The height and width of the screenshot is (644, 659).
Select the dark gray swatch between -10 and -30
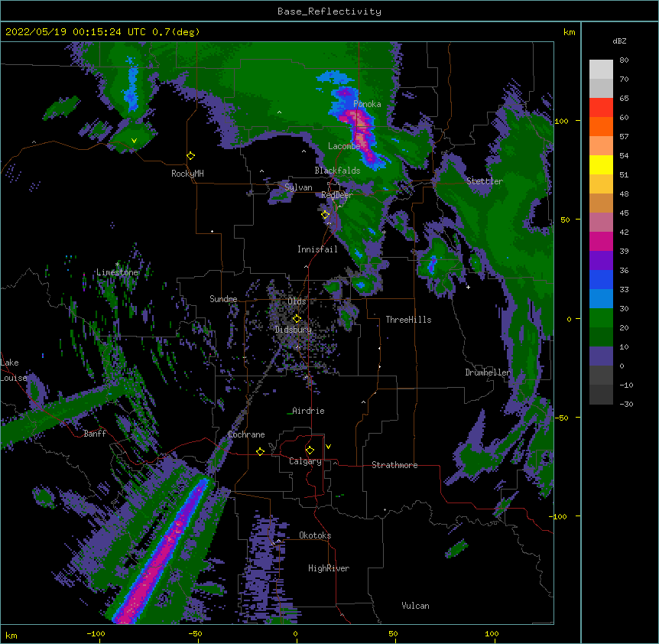(x=601, y=395)
